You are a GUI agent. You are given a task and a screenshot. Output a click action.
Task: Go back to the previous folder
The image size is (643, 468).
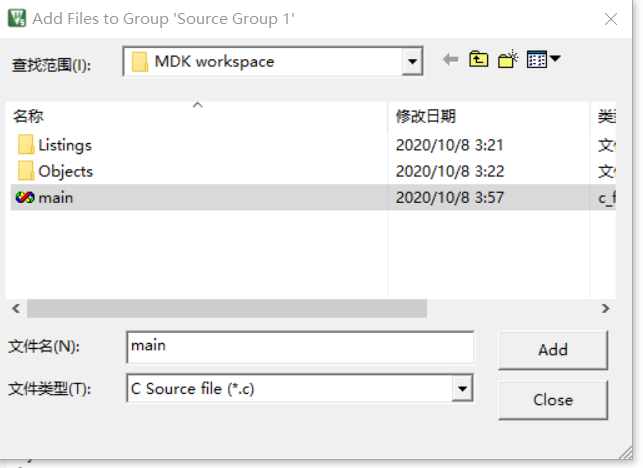[x=451, y=60]
